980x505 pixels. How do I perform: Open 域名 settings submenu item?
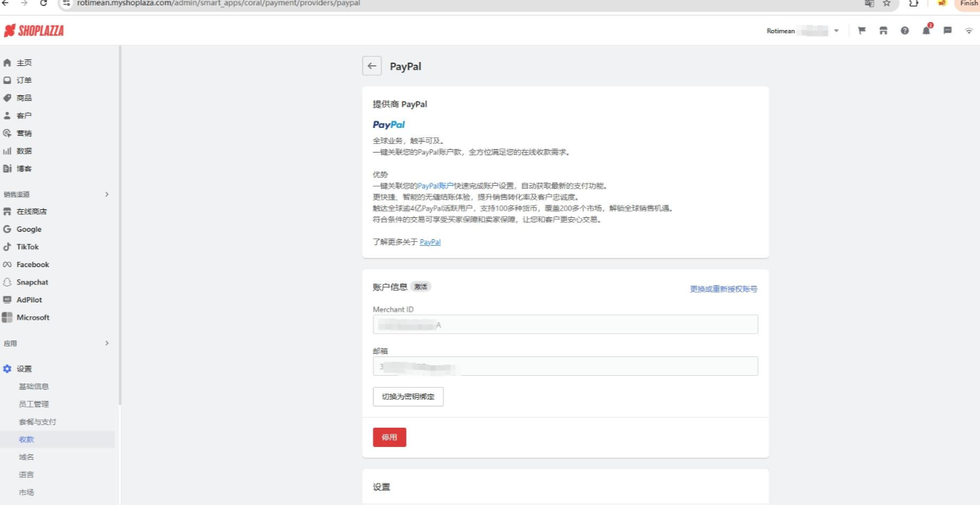pos(27,457)
